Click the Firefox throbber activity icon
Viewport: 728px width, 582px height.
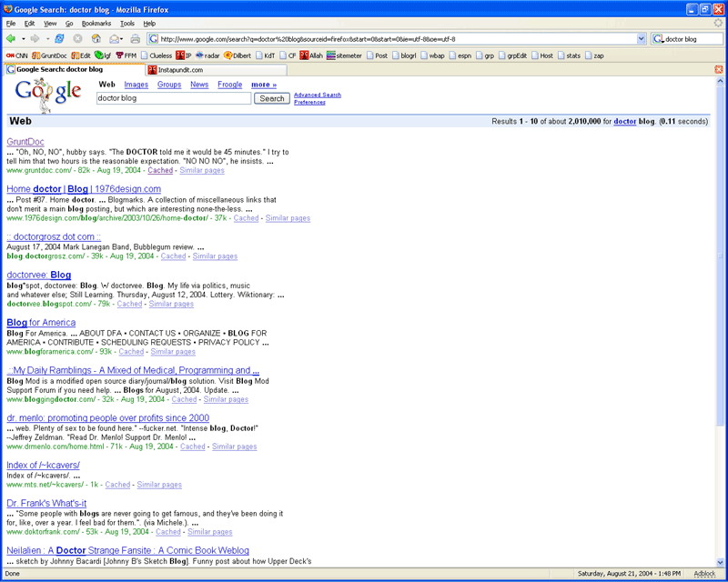pos(718,23)
